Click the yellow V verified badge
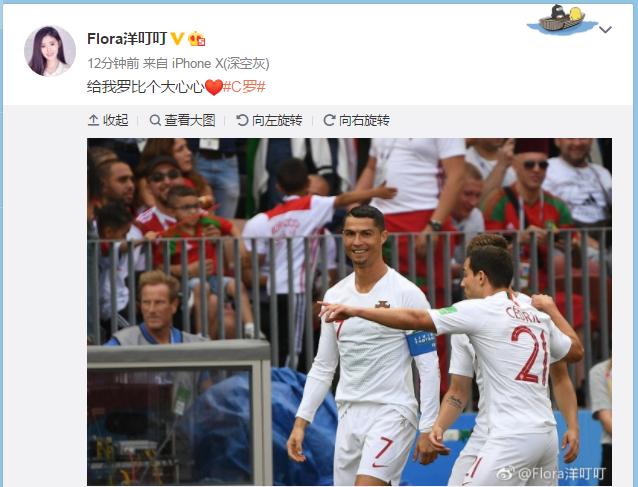The image size is (638, 487). pos(177,38)
